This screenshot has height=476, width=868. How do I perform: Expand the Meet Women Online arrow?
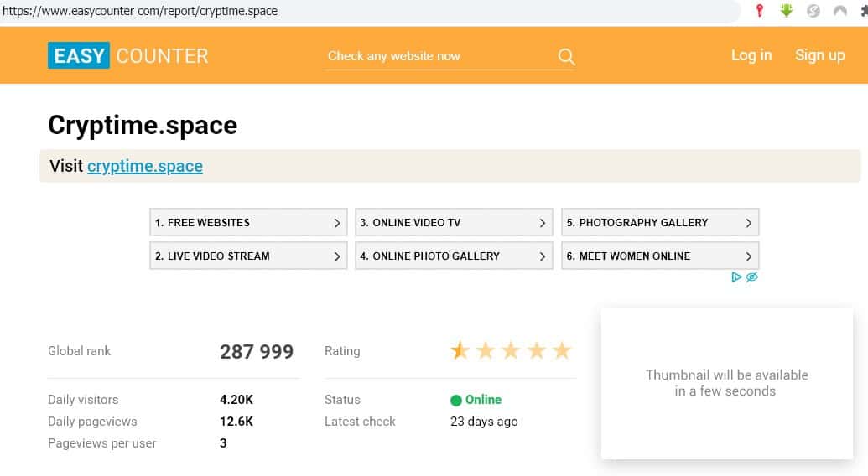pos(749,256)
